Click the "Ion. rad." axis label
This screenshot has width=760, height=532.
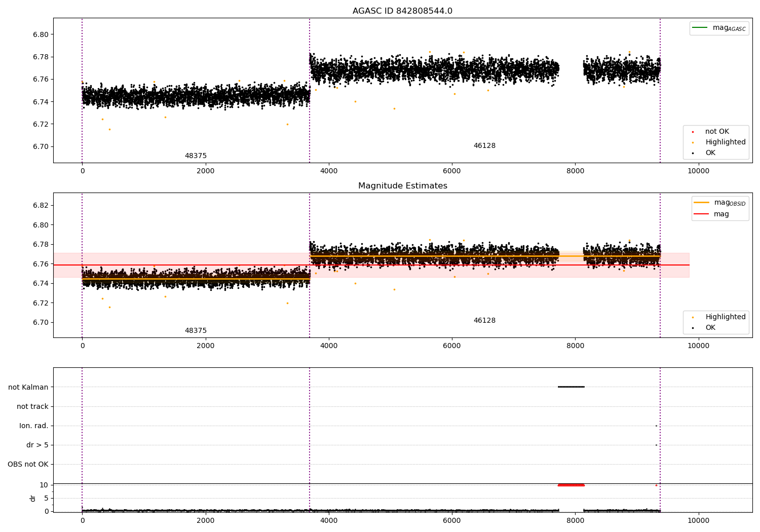[x=34, y=426]
